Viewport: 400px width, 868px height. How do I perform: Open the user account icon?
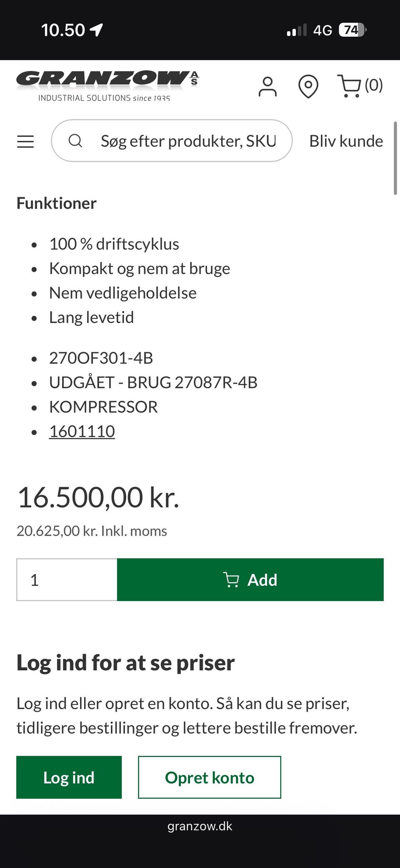point(267,86)
